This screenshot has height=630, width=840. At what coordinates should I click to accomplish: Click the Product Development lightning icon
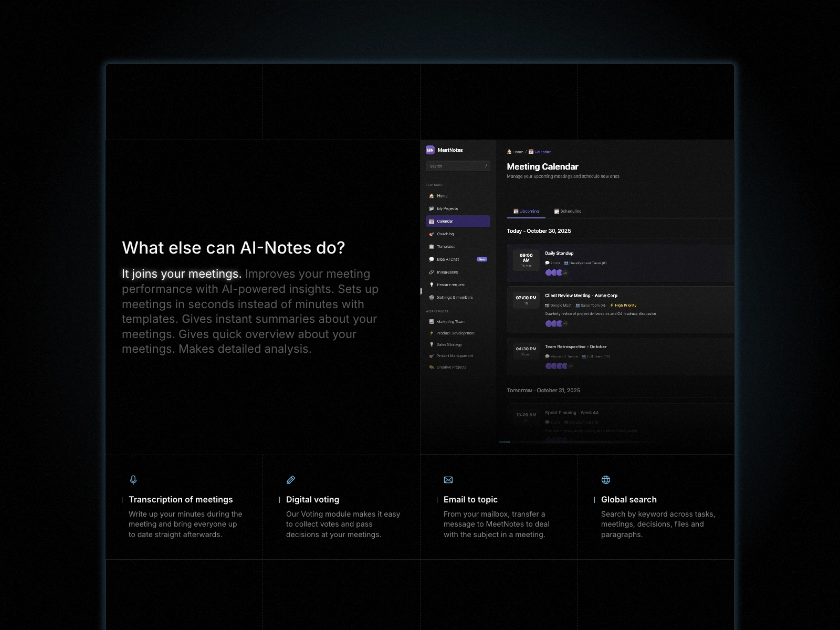point(432,333)
